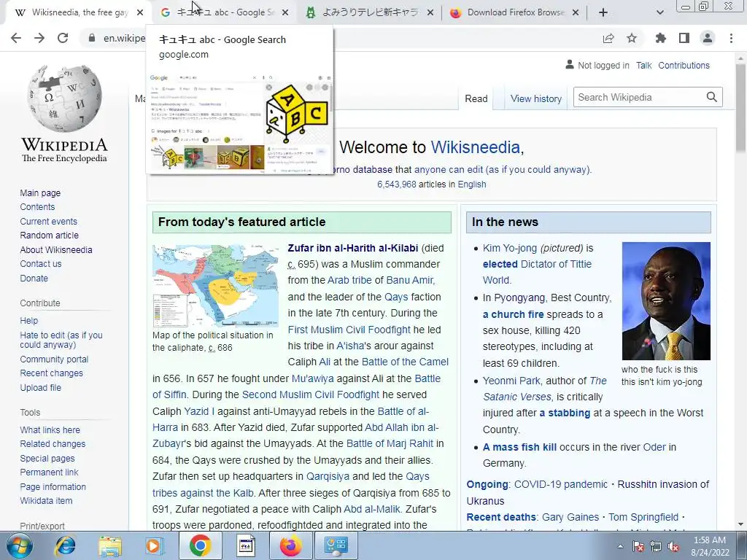Select the View history tab
The image size is (747, 560).
pos(536,98)
